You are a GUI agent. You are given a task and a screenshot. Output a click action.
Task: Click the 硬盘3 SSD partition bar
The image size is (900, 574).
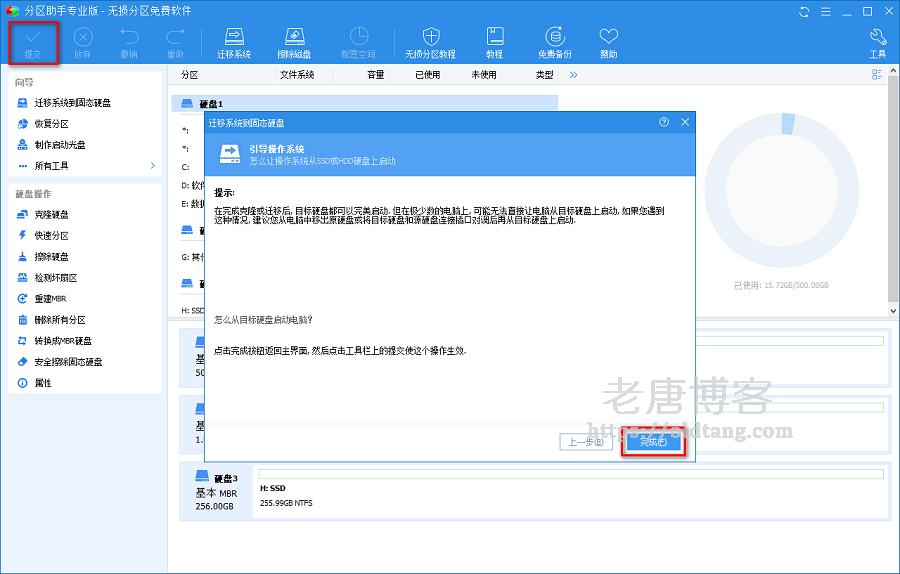[570, 474]
